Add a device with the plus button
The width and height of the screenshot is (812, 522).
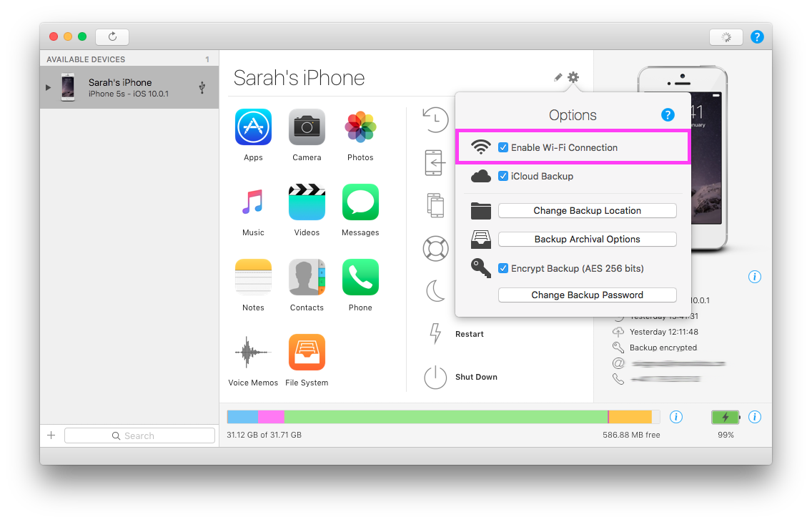coord(51,435)
